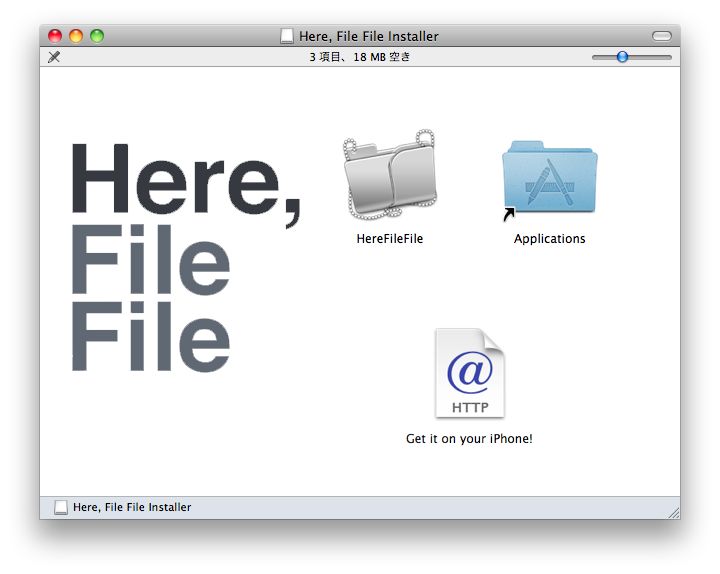Screen dimensions: 720x574
Task: Select the Applications folder shortcut icon
Action: 550,179
